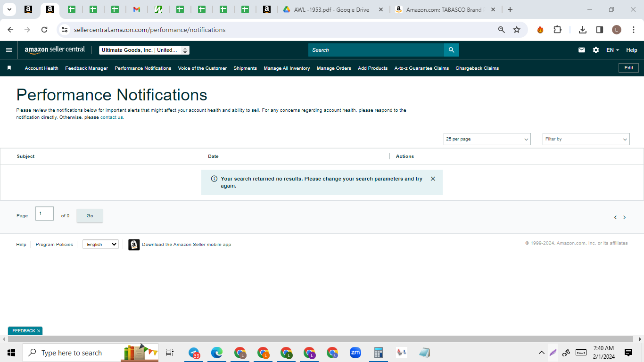Open Voice of the Customer

click(x=202, y=68)
